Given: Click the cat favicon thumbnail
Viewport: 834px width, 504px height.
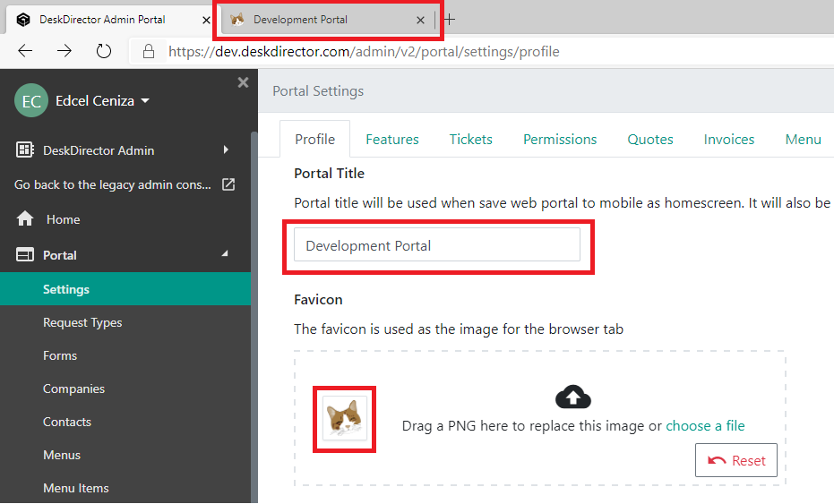Looking at the screenshot, I should [x=345, y=418].
